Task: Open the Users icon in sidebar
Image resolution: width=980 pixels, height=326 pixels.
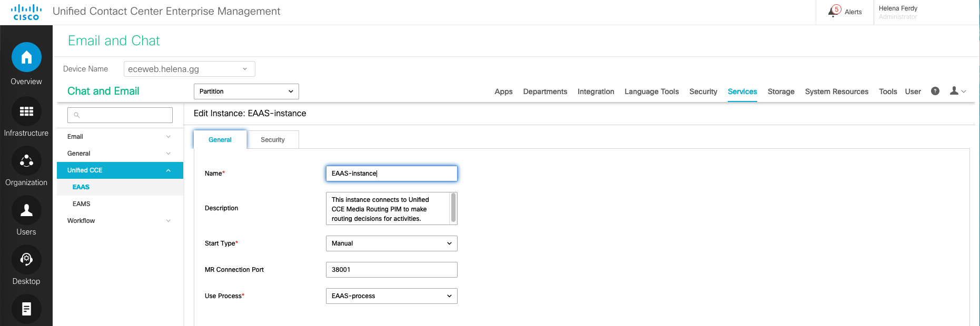Action: [26, 210]
